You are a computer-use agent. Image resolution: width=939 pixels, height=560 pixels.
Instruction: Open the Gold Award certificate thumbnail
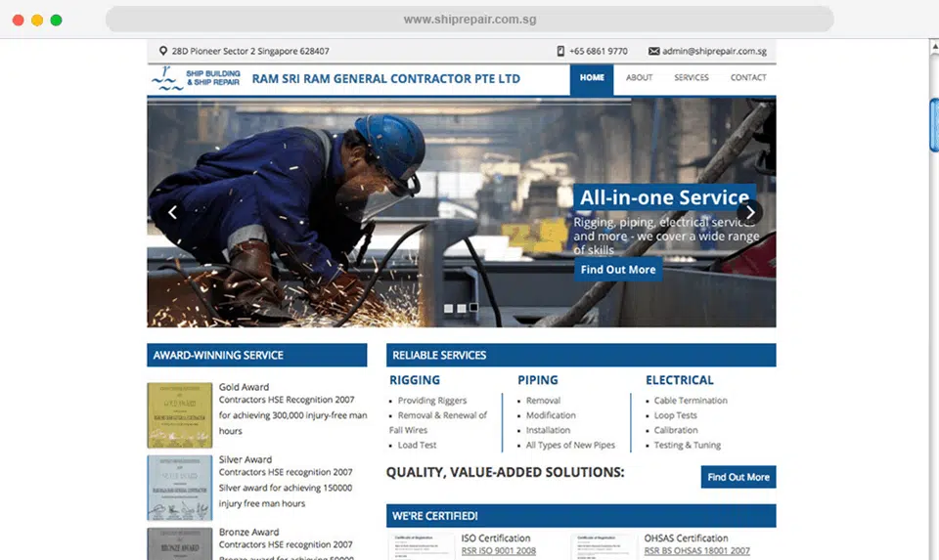click(180, 415)
